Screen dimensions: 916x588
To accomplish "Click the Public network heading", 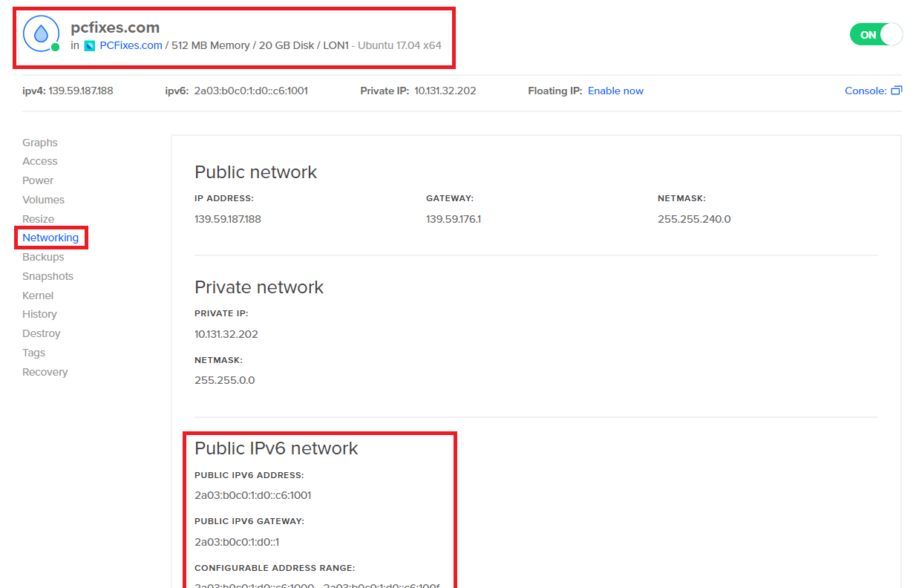I will coord(256,172).
